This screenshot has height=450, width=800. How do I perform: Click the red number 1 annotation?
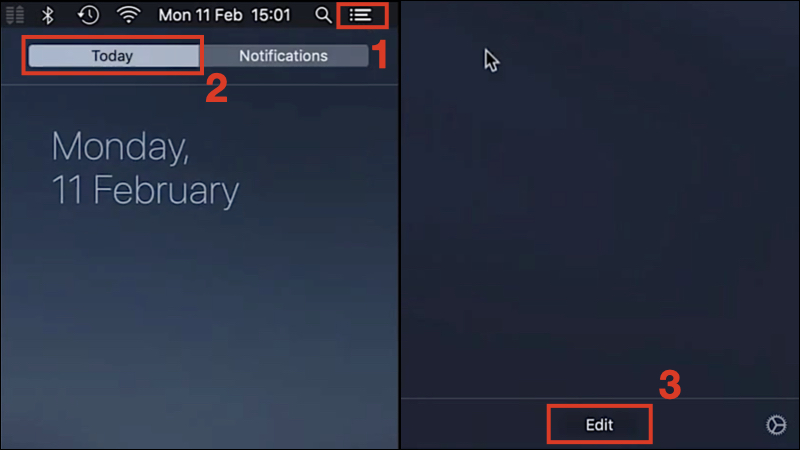(380, 55)
